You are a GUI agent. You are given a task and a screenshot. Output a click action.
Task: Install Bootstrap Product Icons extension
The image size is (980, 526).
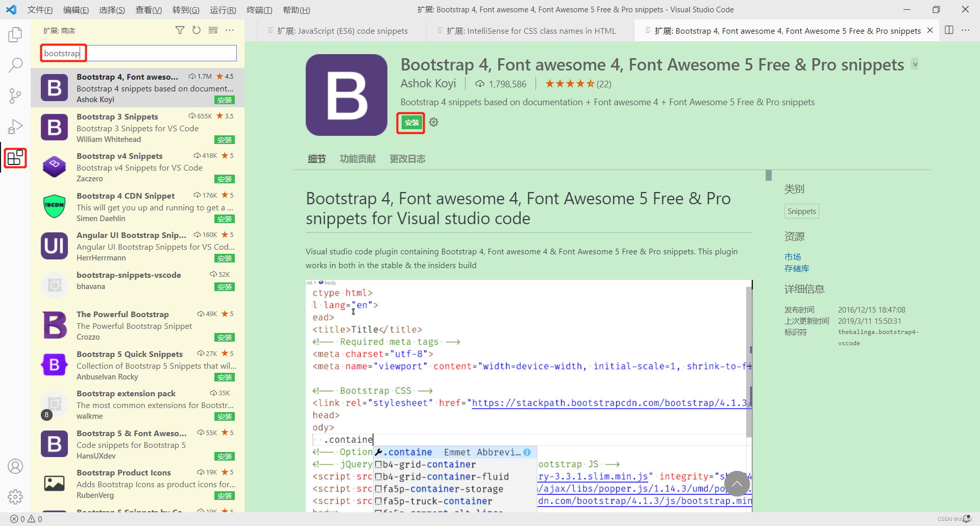point(225,496)
